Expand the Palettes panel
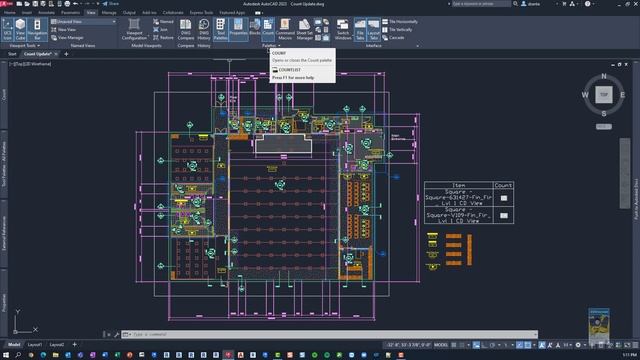Viewport: 640px width, 360px height. (271, 46)
